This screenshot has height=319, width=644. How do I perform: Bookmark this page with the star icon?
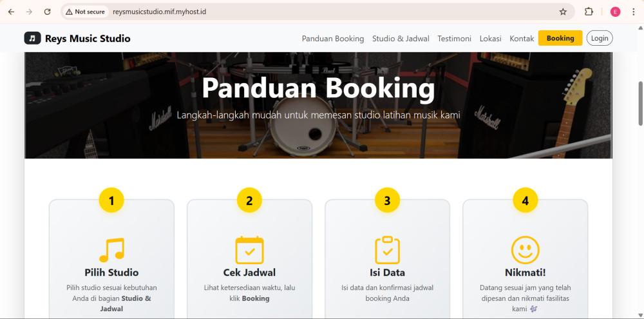pyautogui.click(x=563, y=12)
